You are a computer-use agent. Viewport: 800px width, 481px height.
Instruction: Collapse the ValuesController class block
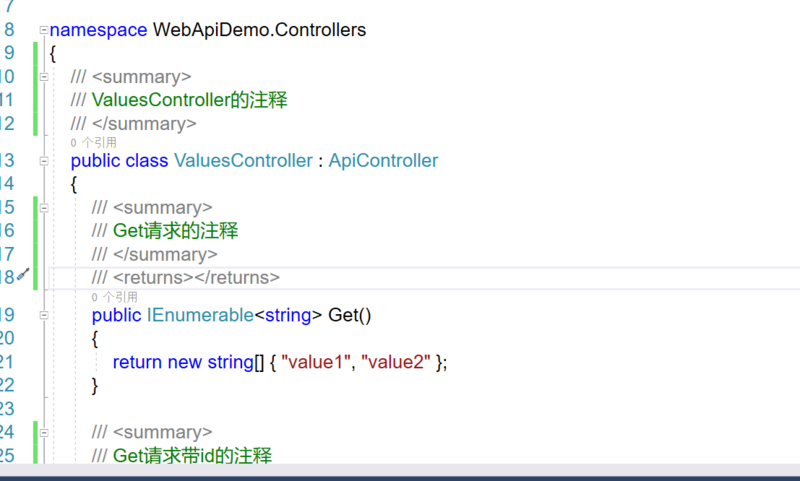(x=44, y=160)
